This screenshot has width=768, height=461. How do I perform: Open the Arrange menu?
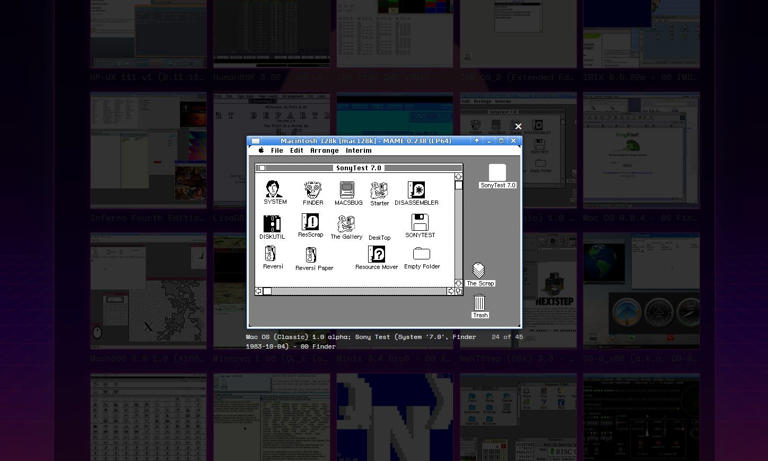tap(324, 150)
